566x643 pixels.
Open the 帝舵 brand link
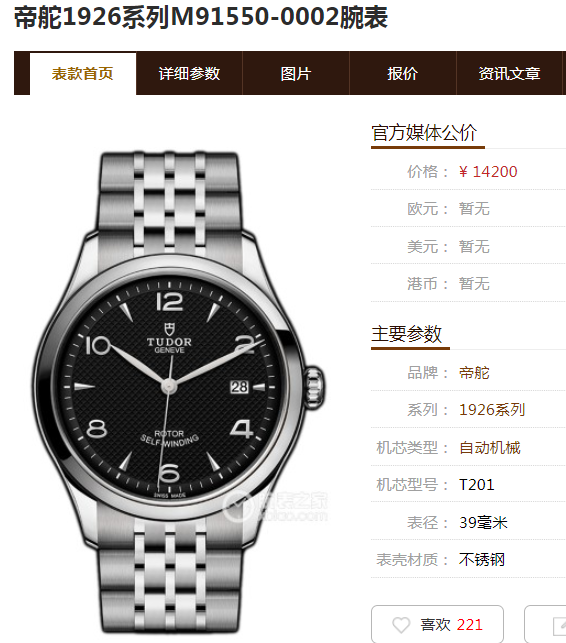[x=474, y=373]
